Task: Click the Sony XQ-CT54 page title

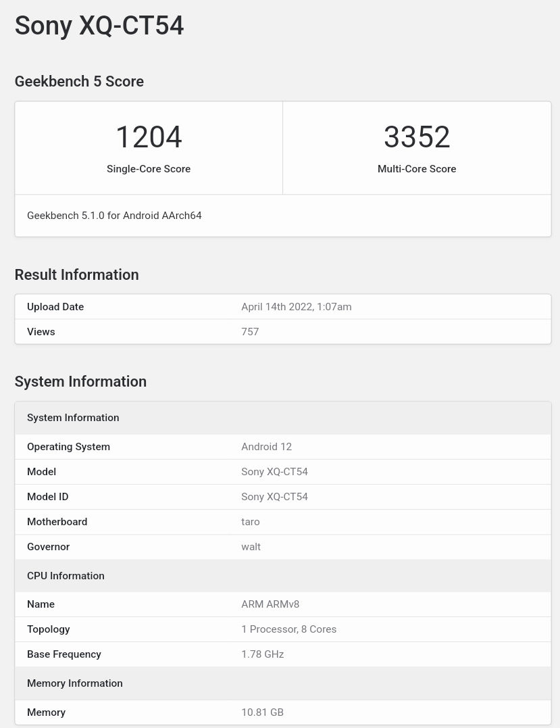Action: point(99,26)
